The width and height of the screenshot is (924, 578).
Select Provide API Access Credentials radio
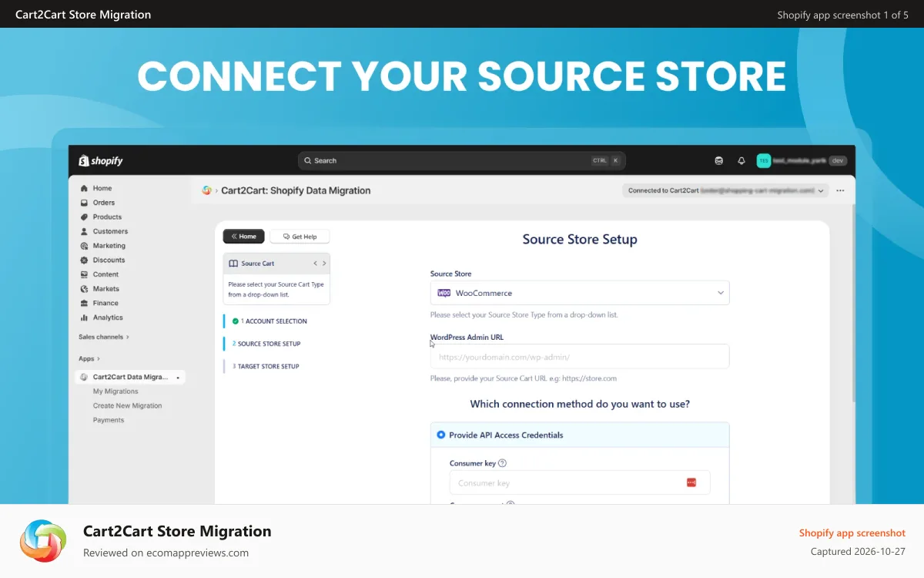pos(441,435)
